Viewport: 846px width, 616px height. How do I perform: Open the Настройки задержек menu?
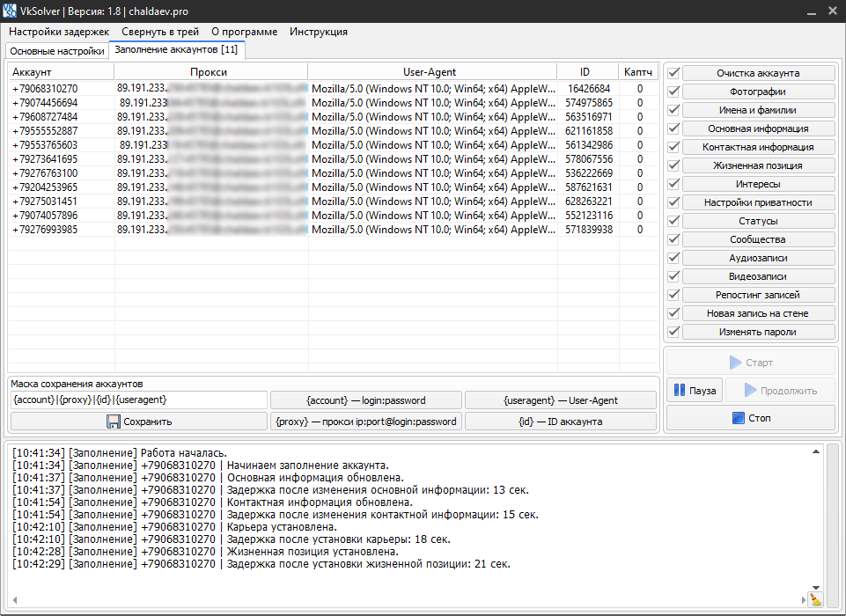point(58,31)
